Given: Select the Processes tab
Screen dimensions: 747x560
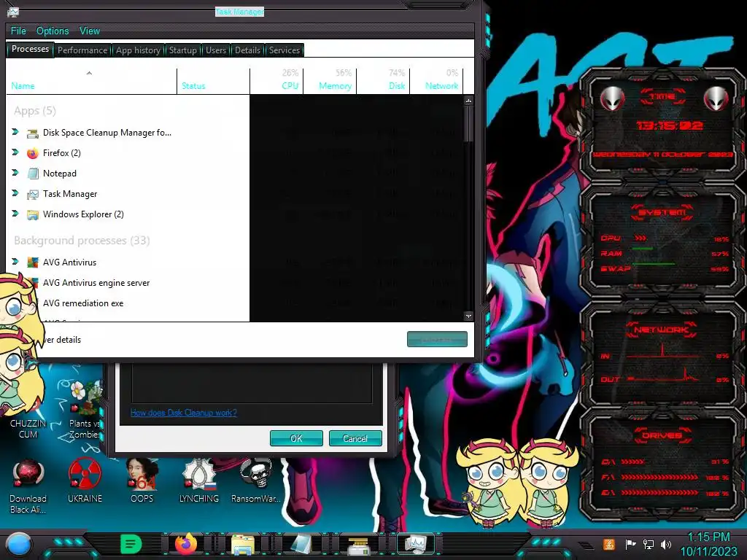Looking at the screenshot, I should [30, 49].
